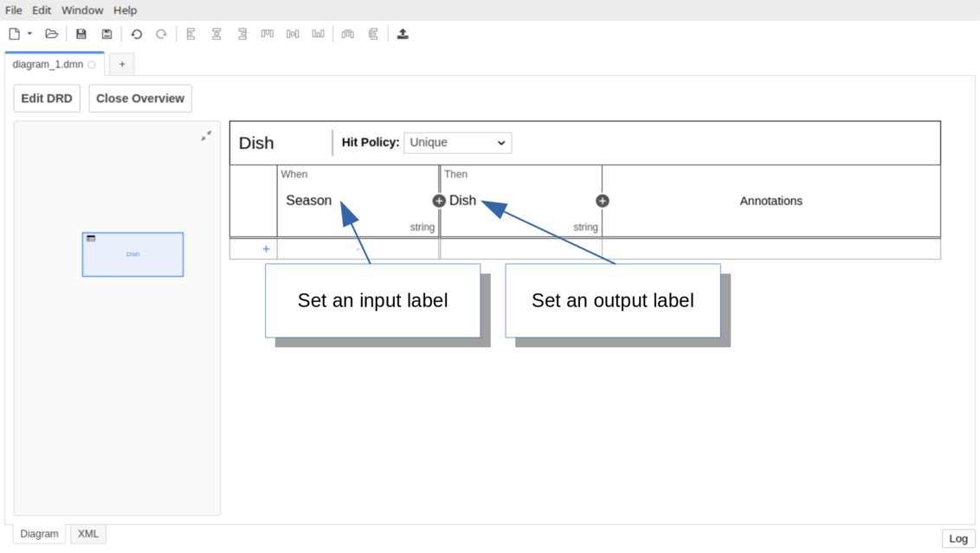Viewport: 980px width, 553px height.
Task: Click the distribute elements horizontally icon
Action: [x=348, y=34]
